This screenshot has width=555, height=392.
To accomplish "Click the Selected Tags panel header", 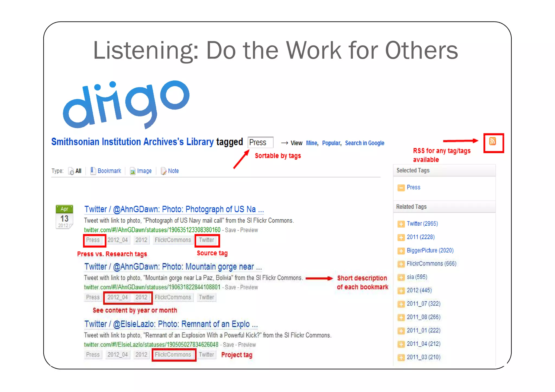I will 444,170.
